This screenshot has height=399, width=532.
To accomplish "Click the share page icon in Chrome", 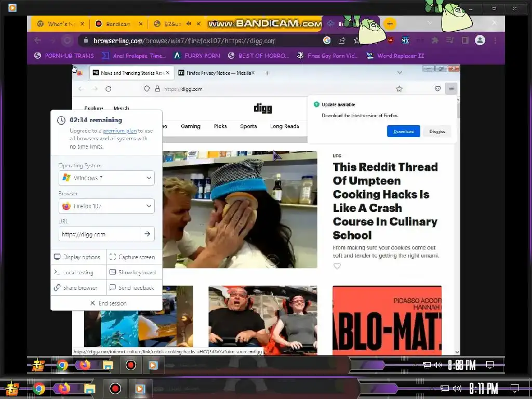I will pyautogui.click(x=342, y=41).
